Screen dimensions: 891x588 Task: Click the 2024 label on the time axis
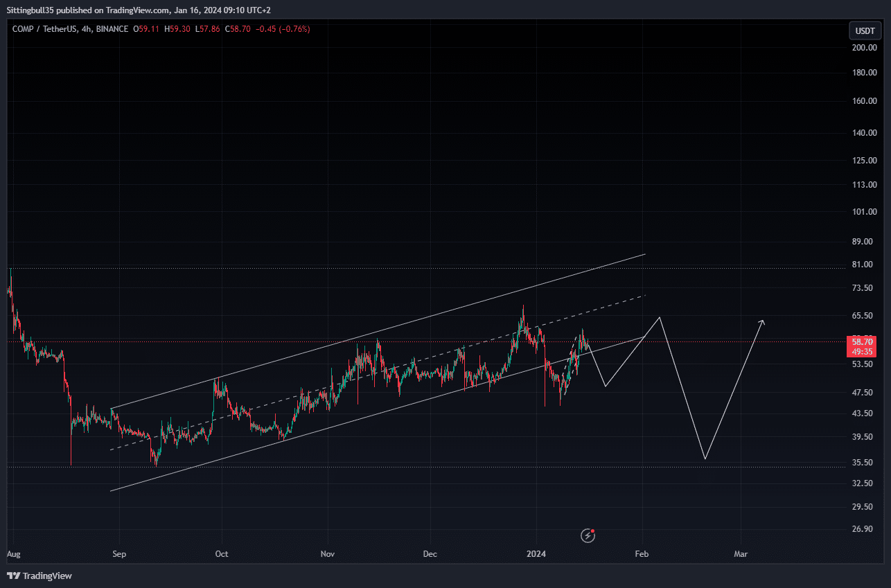click(536, 554)
